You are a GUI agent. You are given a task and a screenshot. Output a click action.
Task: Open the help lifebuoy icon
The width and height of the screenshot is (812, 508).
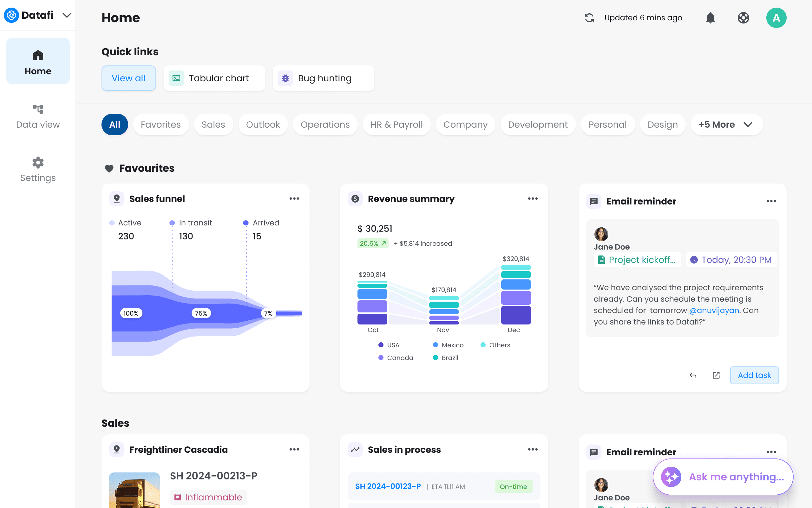point(743,18)
